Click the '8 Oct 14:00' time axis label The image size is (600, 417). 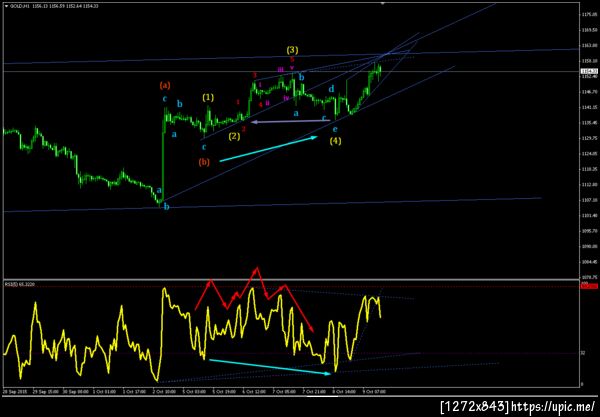coord(344,392)
